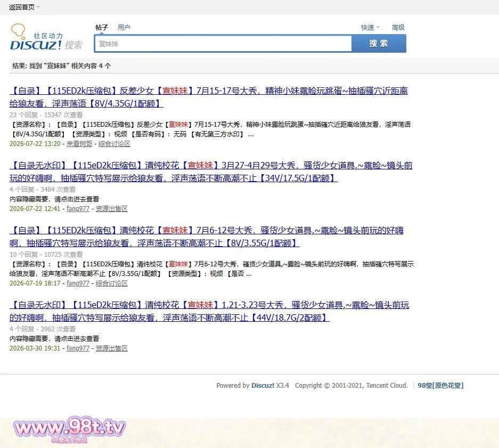Open 资源出售区 link on the 2026-07-22 12:41 result
Screen dimensions: 499x448
pos(112,209)
